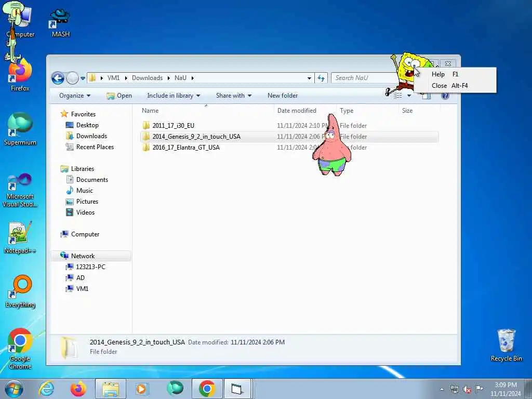
Task: Open the Pictures library
Action: click(87, 202)
